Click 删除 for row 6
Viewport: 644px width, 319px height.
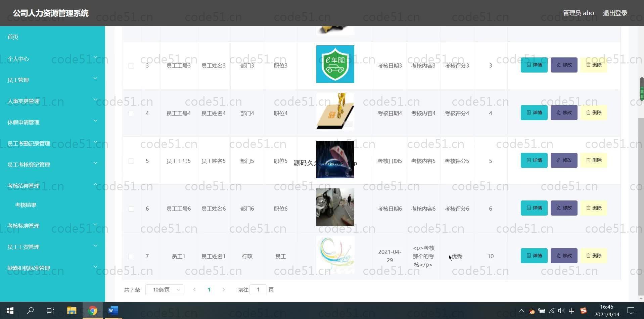click(x=594, y=208)
